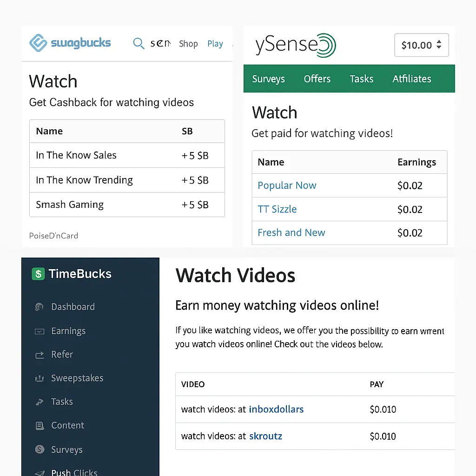Click the Surveys circular icon in TimeBucks
Viewport: 476px width, 476px height.
(x=40, y=450)
